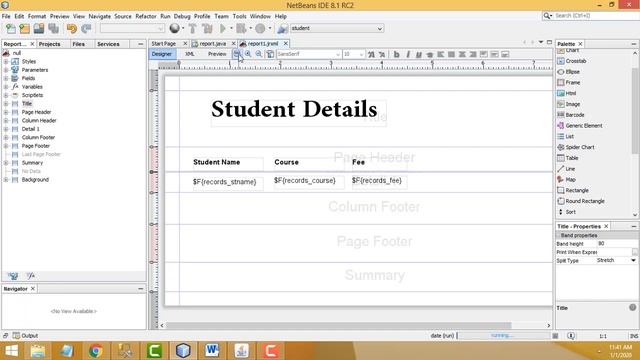Click the Profile Project toolbar icon
Screen dimensions: 640x360
click(260, 29)
